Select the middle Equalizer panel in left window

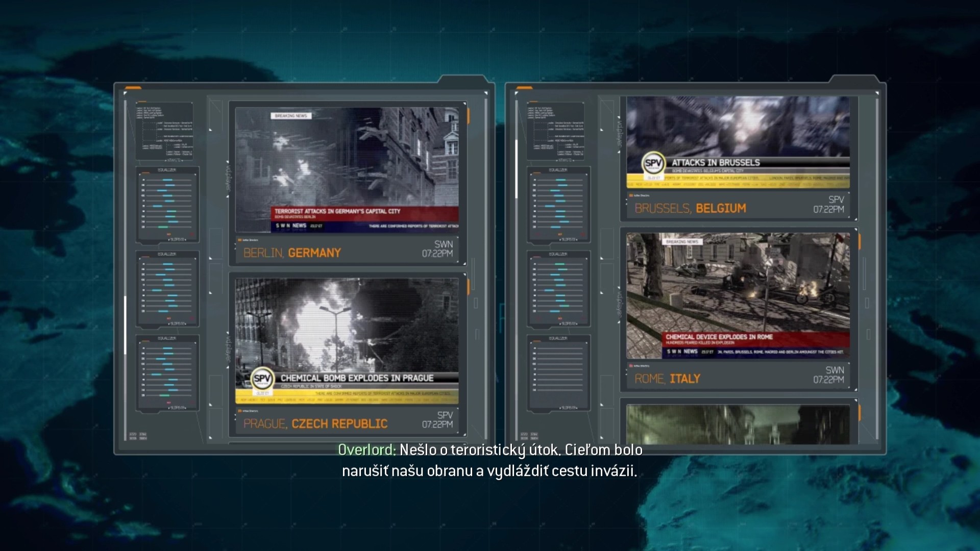click(167, 289)
